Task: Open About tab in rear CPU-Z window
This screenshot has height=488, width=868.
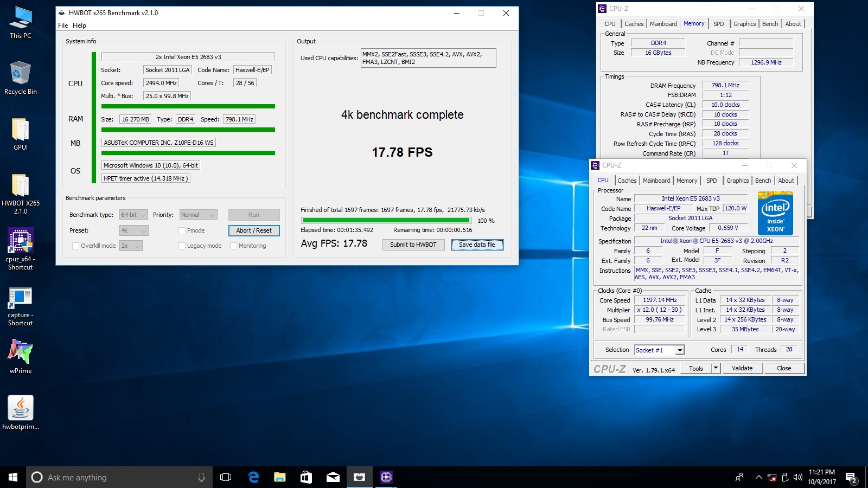Action: coord(793,24)
